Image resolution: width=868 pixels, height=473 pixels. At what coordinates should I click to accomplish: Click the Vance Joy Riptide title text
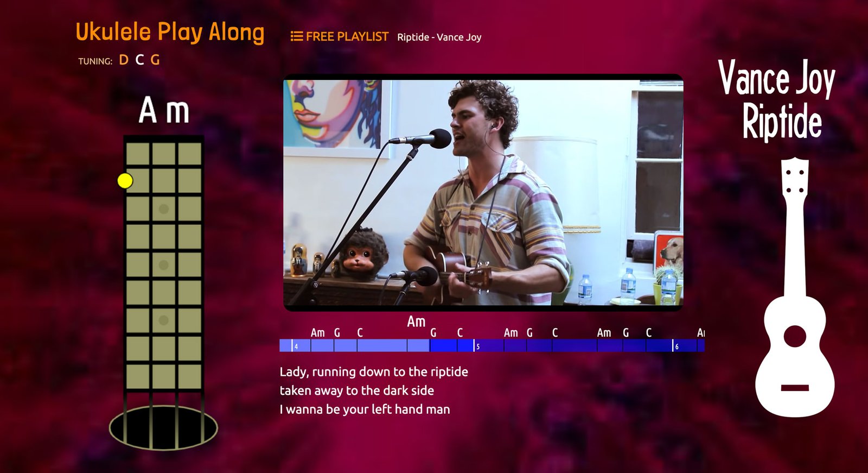(x=777, y=100)
